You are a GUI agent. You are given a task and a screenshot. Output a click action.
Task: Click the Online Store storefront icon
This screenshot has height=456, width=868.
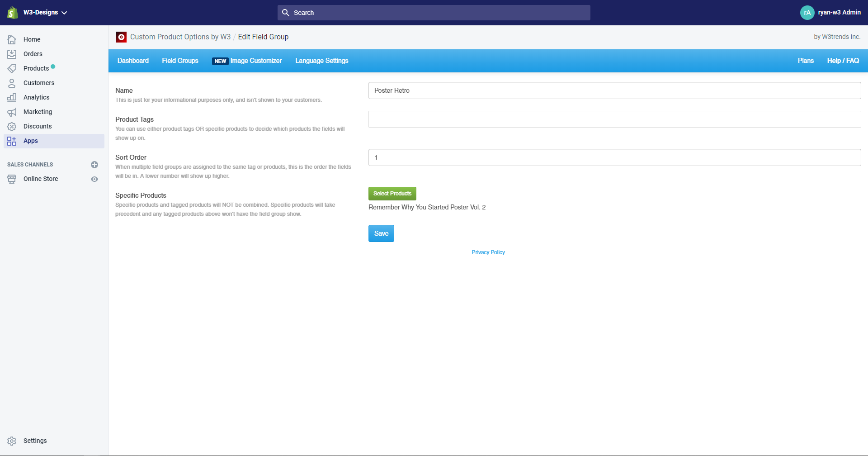[x=12, y=179]
